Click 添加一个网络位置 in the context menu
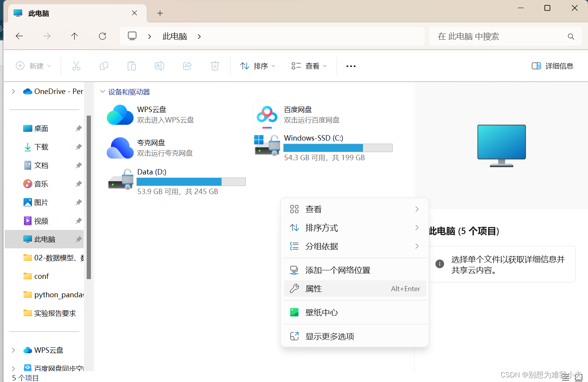The image size is (588, 382). (x=338, y=270)
